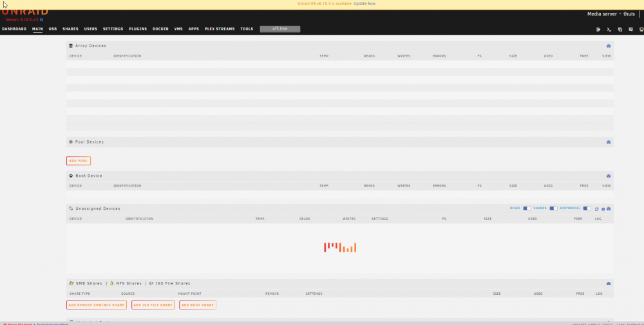Open the Shares tab
Image resolution: width=644 pixels, height=325 pixels.
[70, 29]
